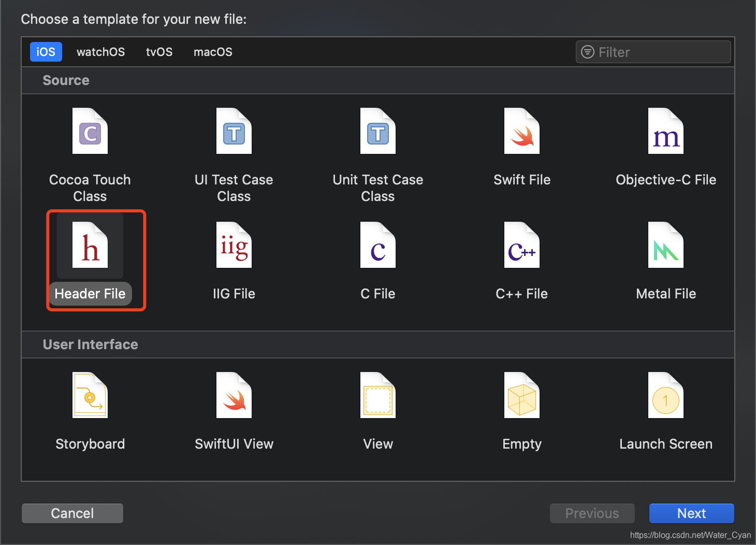Select the UI Test Case Class icon
The height and width of the screenshot is (545, 756).
pos(234,131)
